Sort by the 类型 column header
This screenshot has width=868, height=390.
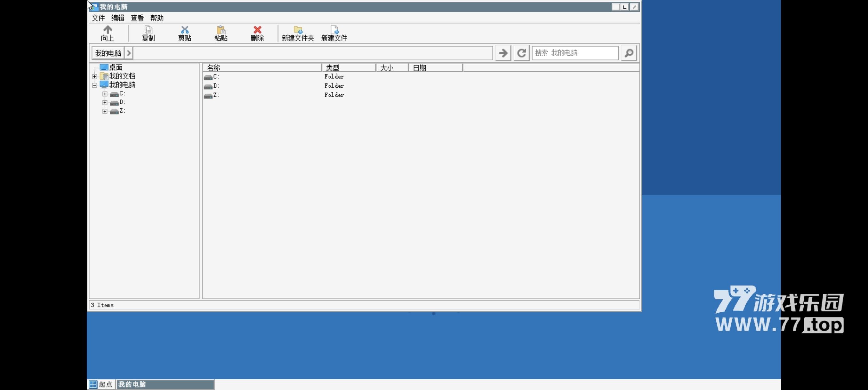(x=349, y=68)
